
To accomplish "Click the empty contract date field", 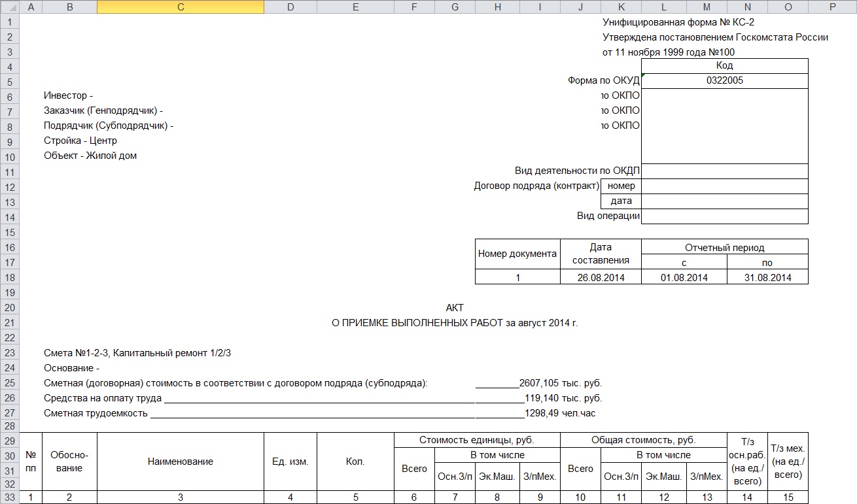I will (x=725, y=201).
